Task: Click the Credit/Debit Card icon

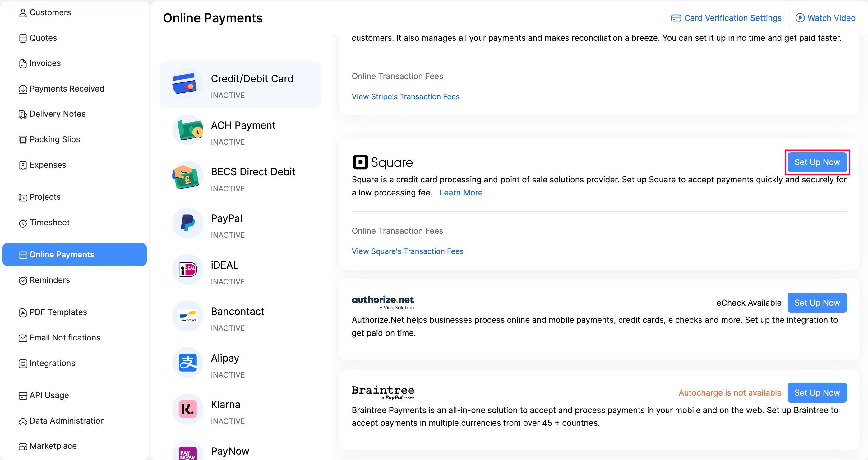Action: (184, 84)
